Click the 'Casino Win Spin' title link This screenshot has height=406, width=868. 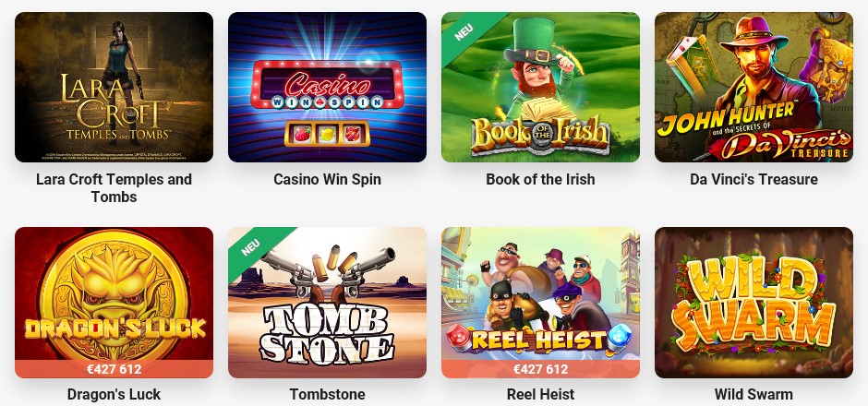click(x=327, y=179)
